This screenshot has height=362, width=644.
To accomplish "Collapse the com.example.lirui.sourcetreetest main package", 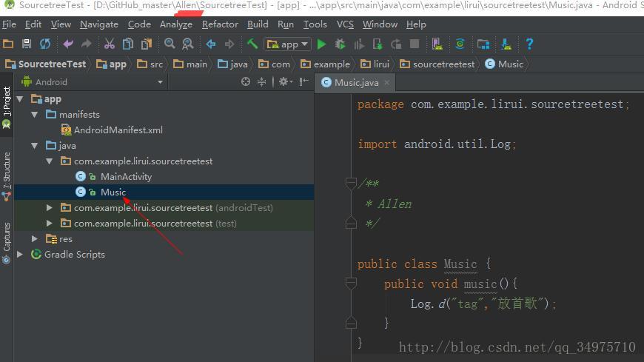I will tap(50, 161).
